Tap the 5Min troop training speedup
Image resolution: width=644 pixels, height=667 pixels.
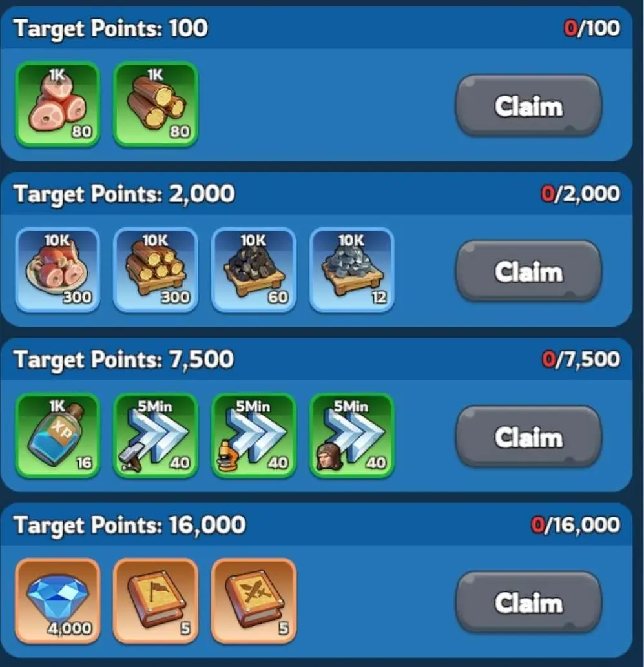[x=351, y=436]
